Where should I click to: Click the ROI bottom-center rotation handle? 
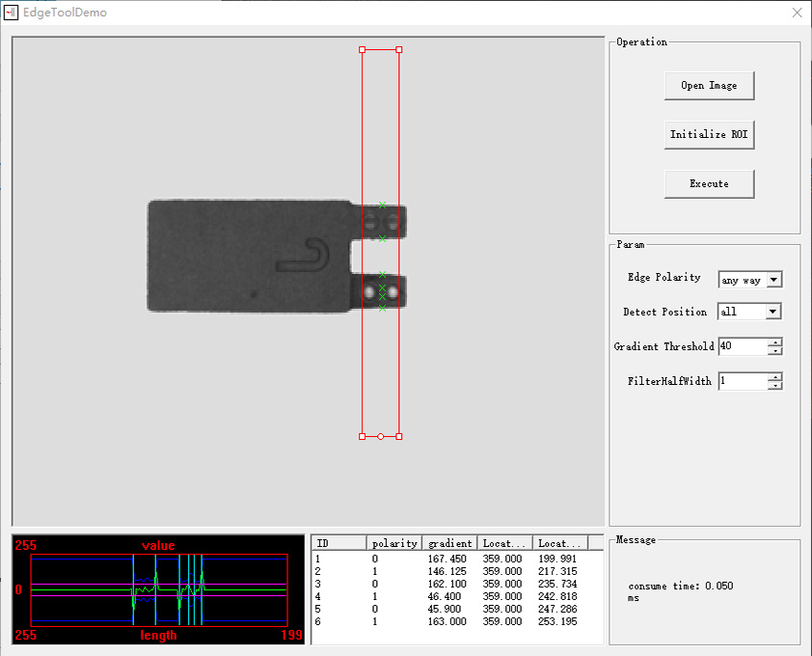[x=380, y=436]
